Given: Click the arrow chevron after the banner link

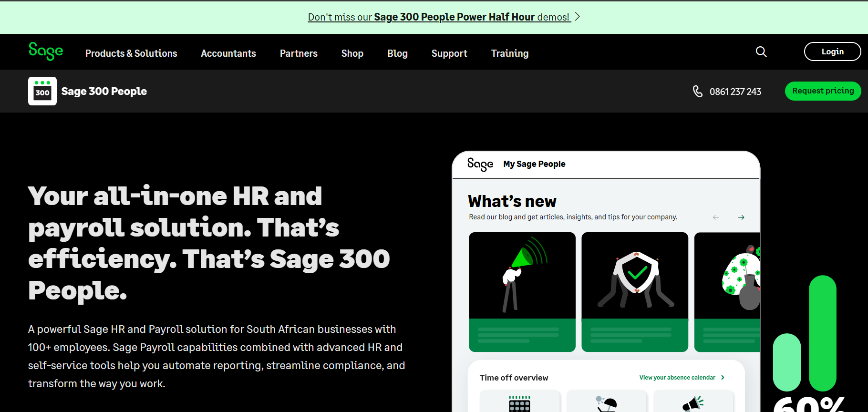Looking at the screenshot, I should pyautogui.click(x=578, y=17).
